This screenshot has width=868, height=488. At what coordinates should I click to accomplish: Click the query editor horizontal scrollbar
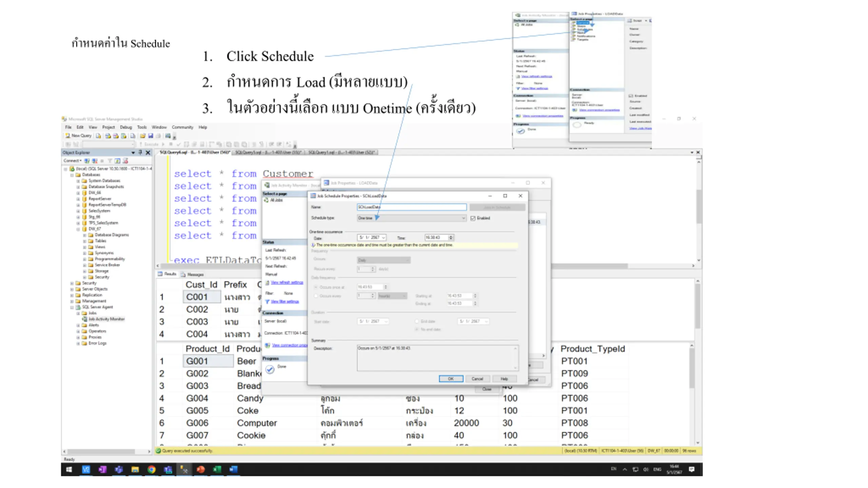click(425, 266)
